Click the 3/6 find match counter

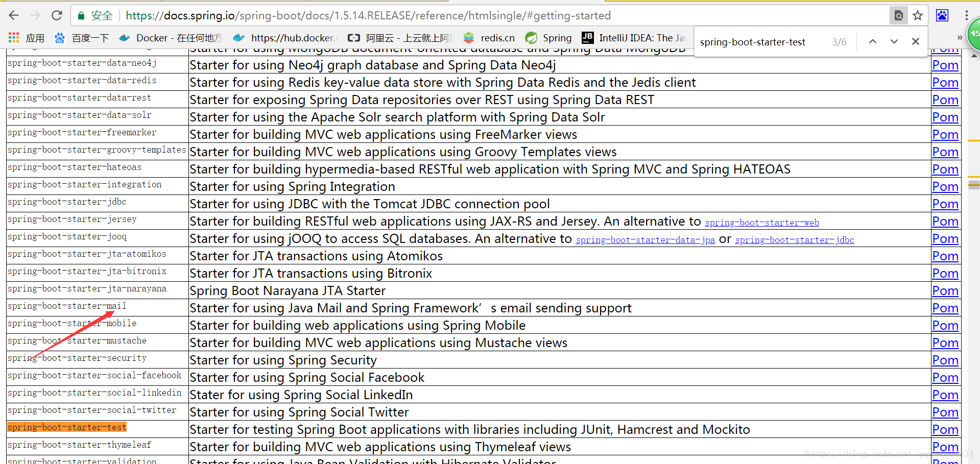click(839, 42)
